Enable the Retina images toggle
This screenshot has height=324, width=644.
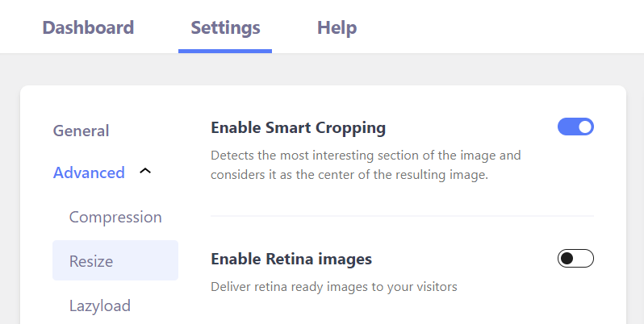[575, 259]
